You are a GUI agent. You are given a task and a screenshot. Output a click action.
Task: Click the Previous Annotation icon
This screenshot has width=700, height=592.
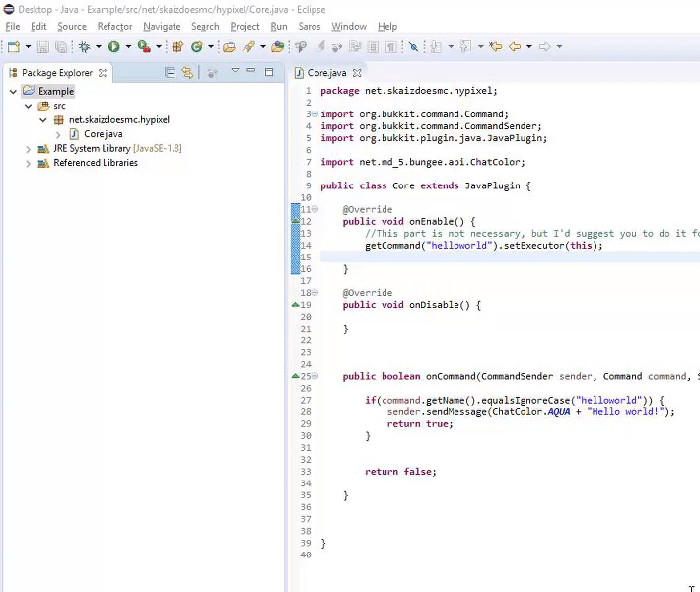[x=465, y=47]
